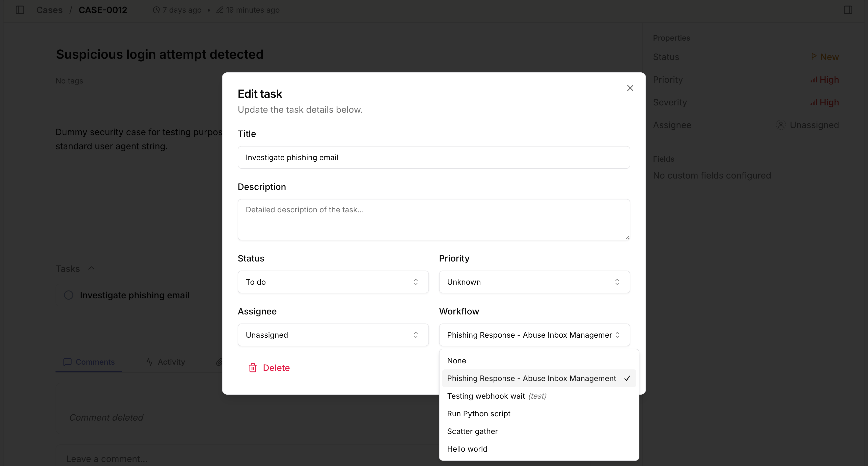The image size is (868, 466).
Task: Open the Priority dropdown showing Unknown
Action: 534,282
